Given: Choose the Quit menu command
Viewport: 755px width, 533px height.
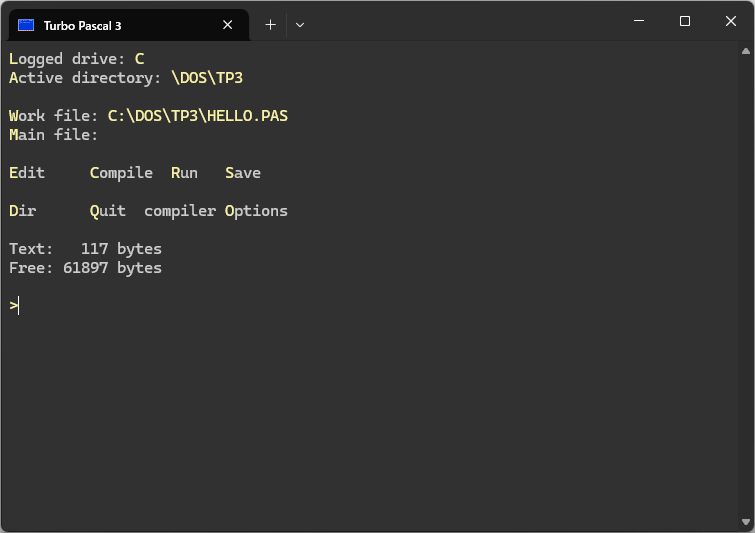Looking at the screenshot, I should [108, 211].
